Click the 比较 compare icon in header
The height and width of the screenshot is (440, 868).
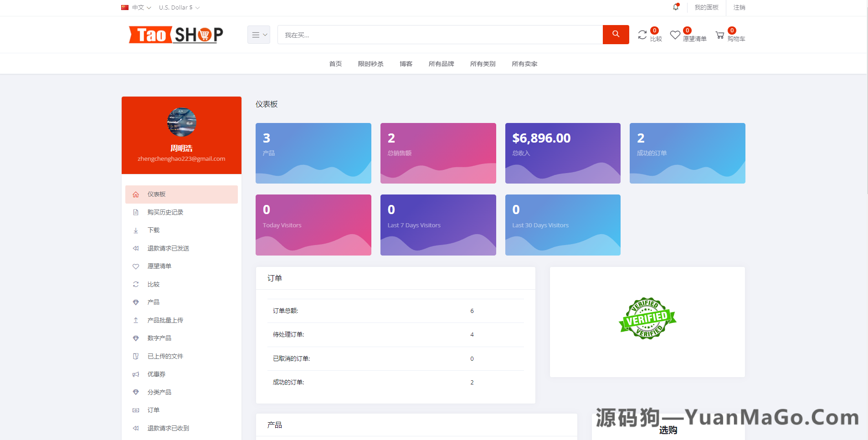pyautogui.click(x=642, y=35)
